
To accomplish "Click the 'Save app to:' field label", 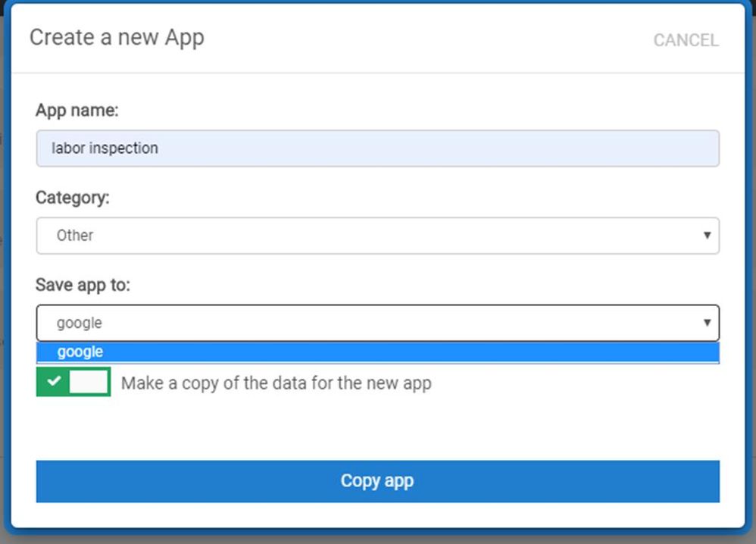I will (x=83, y=285).
